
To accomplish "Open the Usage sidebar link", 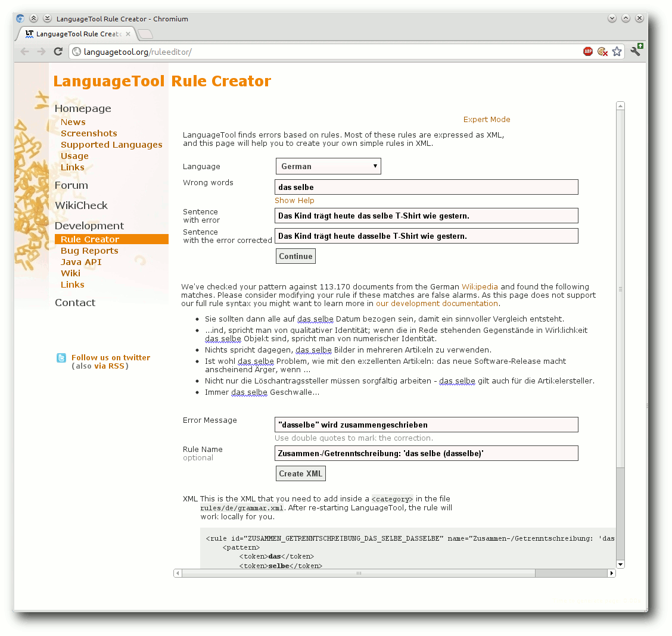I will point(74,156).
